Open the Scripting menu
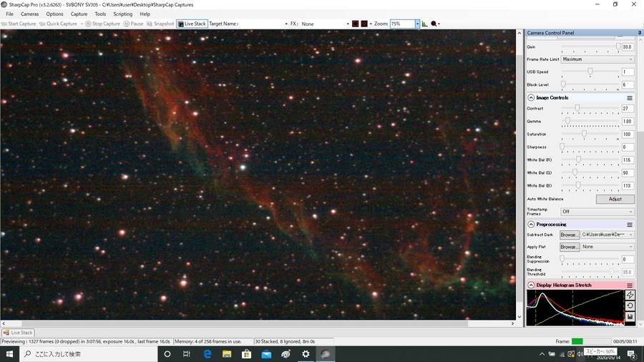Screen dimensions: 644x362 click(x=123, y=14)
